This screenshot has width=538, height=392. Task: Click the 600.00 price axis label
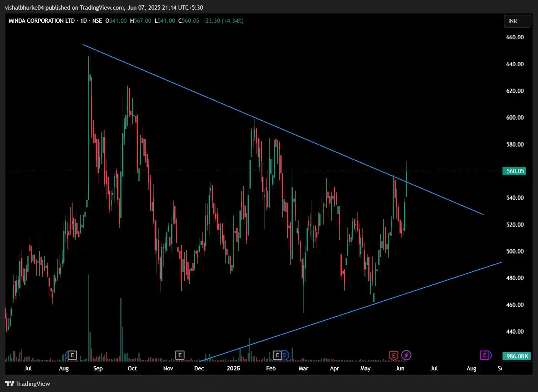click(515, 118)
